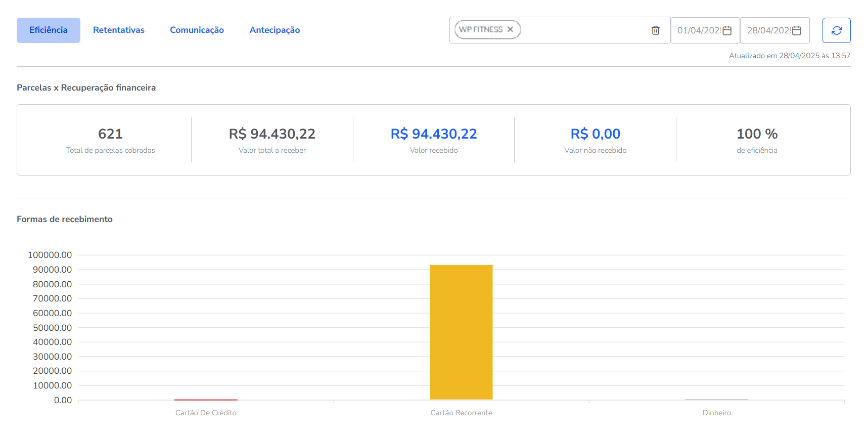Open the start date calendar icon
Viewport: 868px width, 435px height.
point(727,30)
